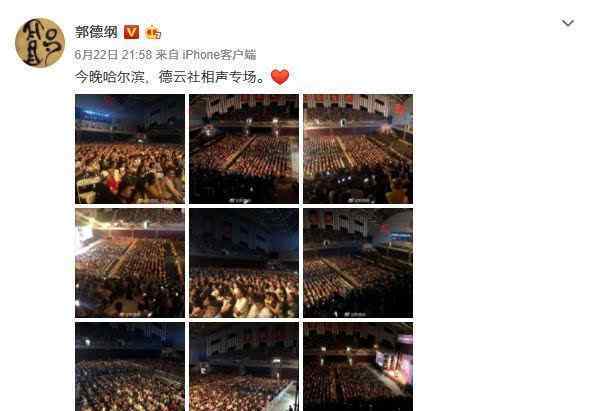
Task: Open bottom-right photo showing stage screen
Action: click(x=358, y=367)
